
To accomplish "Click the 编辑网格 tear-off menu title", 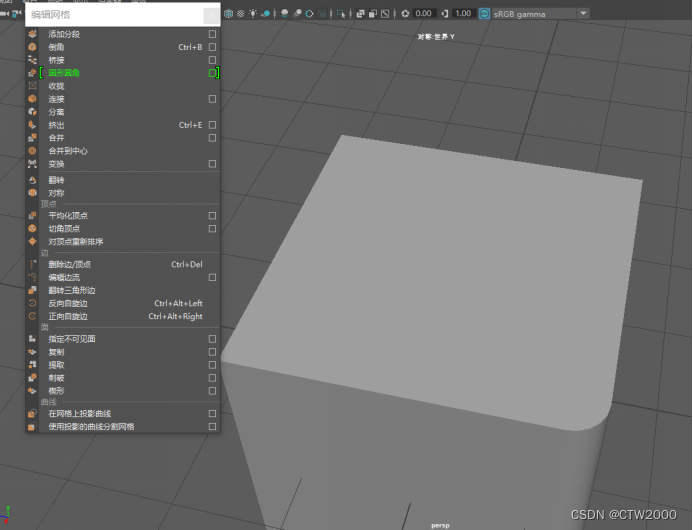I will click(51, 15).
